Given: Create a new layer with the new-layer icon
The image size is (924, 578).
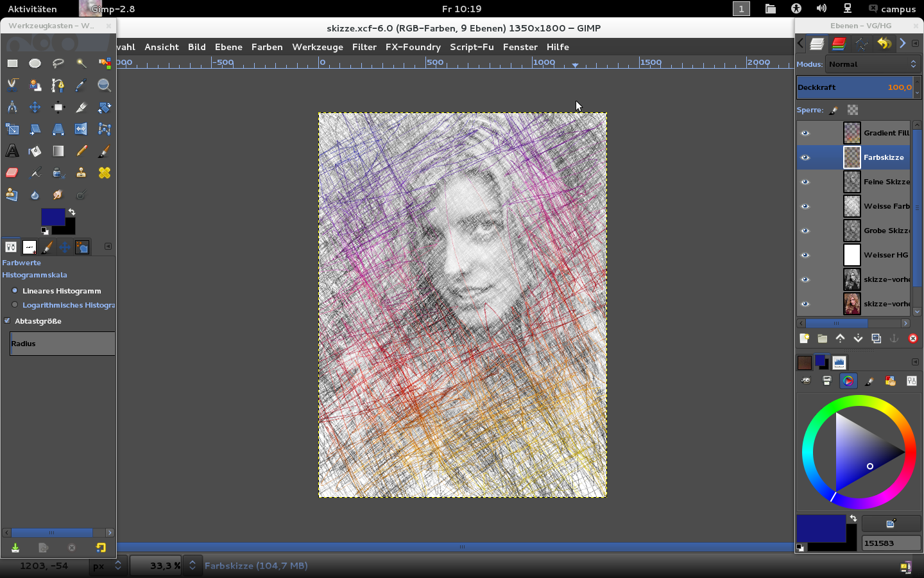Looking at the screenshot, I should pyautogui.click(x=804, y=338).
